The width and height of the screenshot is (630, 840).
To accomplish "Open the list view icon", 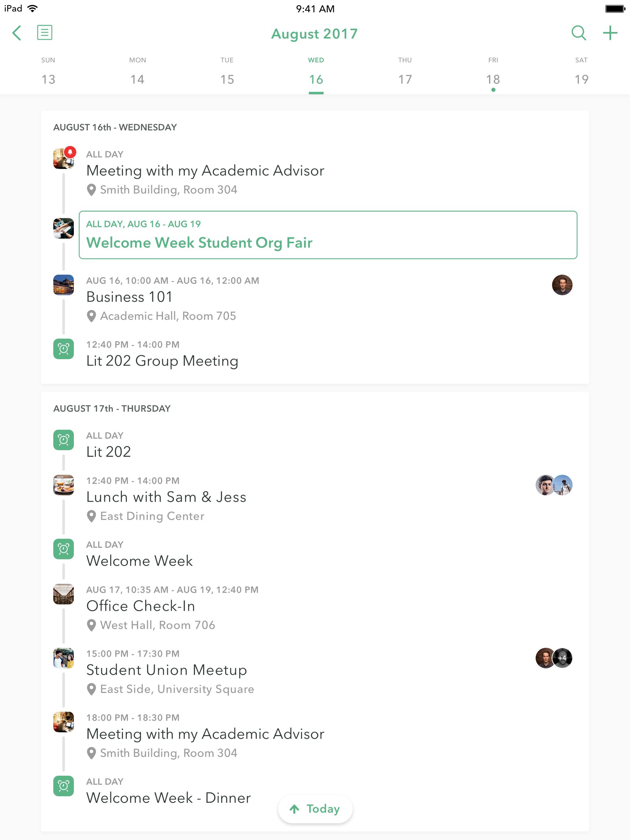I will point(45,33).
